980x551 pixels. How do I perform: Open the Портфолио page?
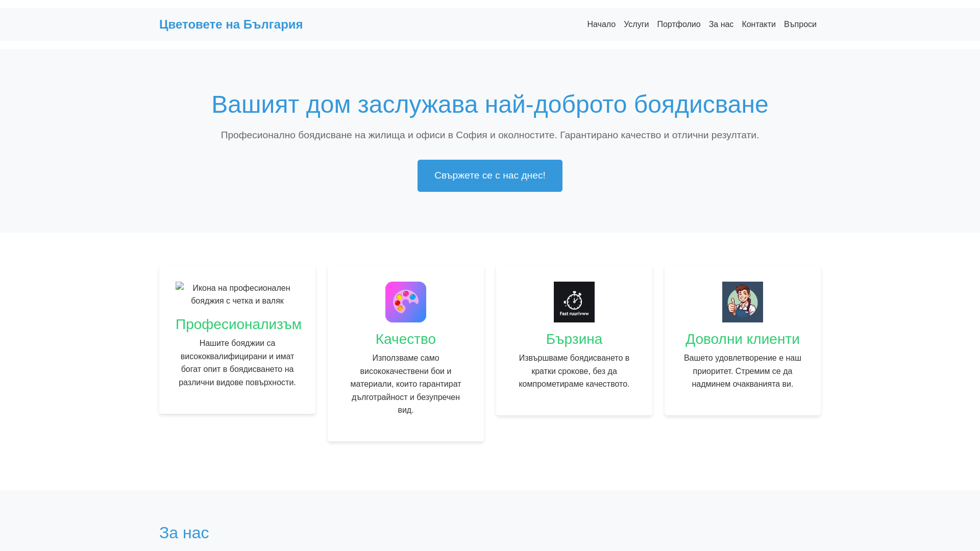click(x=678, y=24)
